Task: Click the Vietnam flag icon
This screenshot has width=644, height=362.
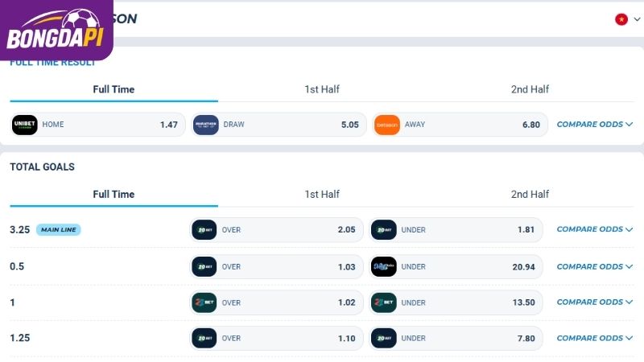Action: [x=621, y=19]
